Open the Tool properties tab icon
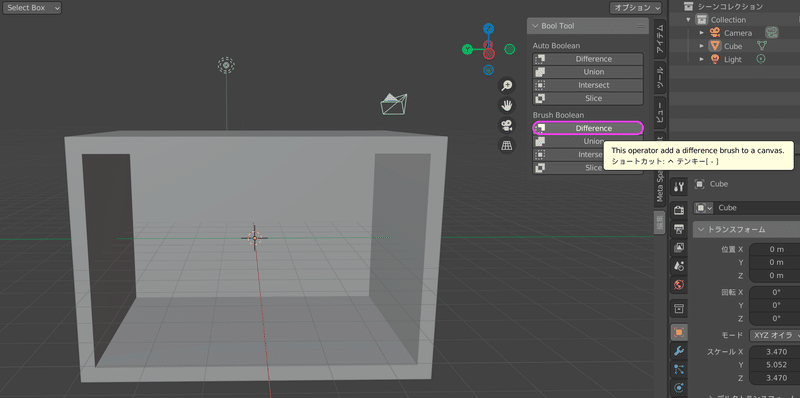 tap(679, 186)
